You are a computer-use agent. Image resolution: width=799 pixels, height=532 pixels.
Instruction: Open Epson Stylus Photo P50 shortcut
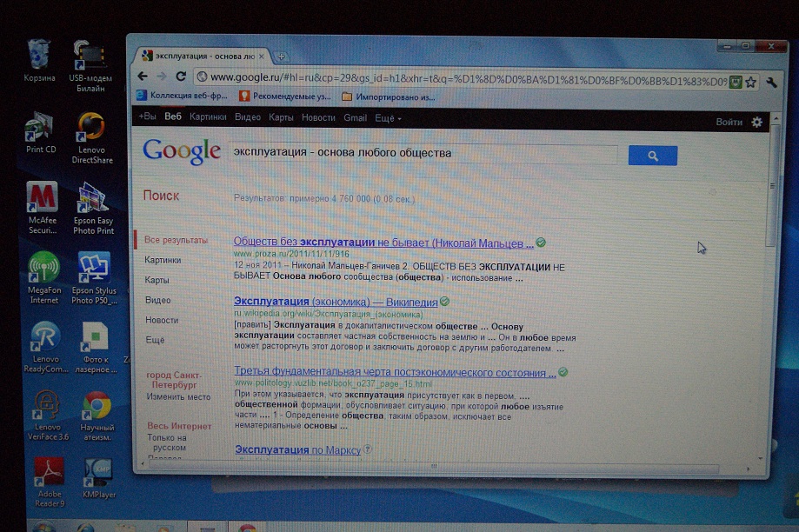coord(94,277)
